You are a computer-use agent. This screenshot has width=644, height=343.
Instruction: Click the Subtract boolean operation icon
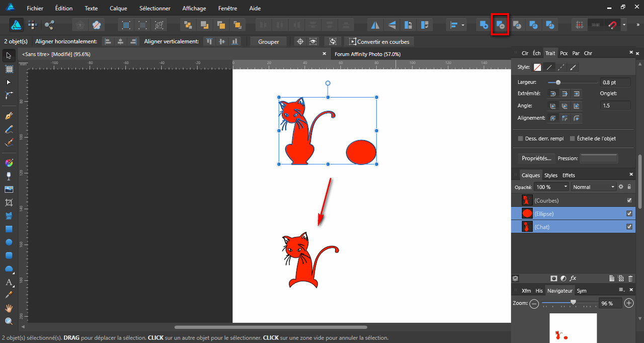coord(500,25)
